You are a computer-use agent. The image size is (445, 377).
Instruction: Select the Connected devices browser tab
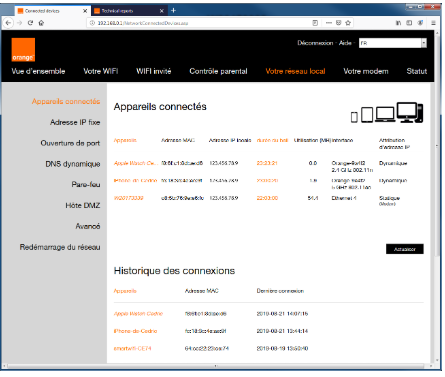[53, 11]
